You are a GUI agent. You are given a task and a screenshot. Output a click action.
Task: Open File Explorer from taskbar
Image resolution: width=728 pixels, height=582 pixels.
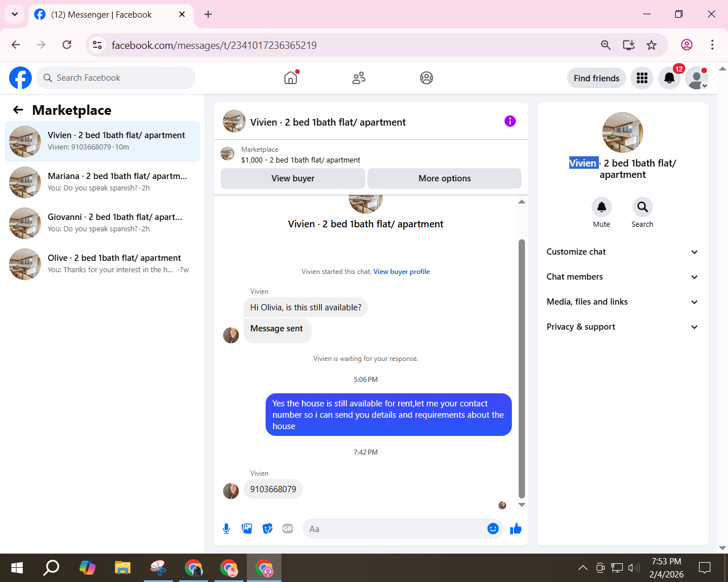122,568
